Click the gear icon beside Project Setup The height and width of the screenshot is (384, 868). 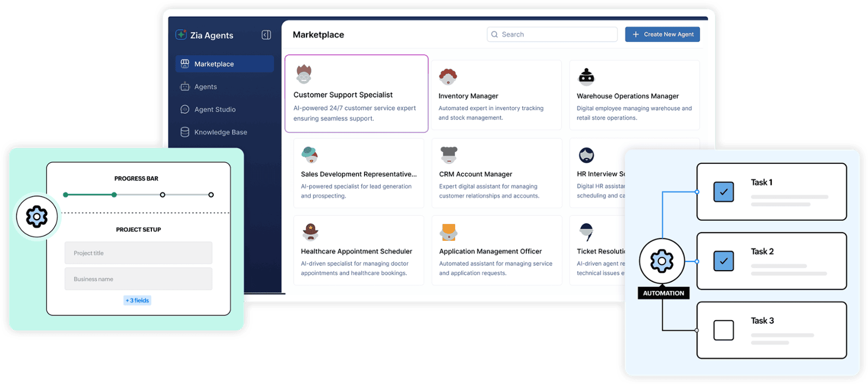click(x=37, y=216)
